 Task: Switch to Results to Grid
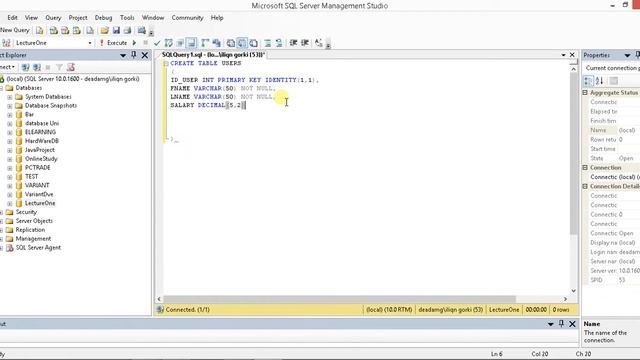point(242,43)
